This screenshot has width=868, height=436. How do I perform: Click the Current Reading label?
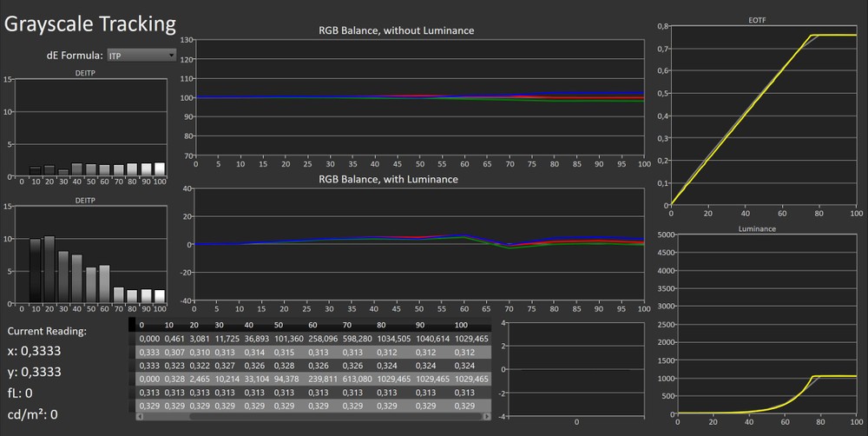[x=47, y=332]
